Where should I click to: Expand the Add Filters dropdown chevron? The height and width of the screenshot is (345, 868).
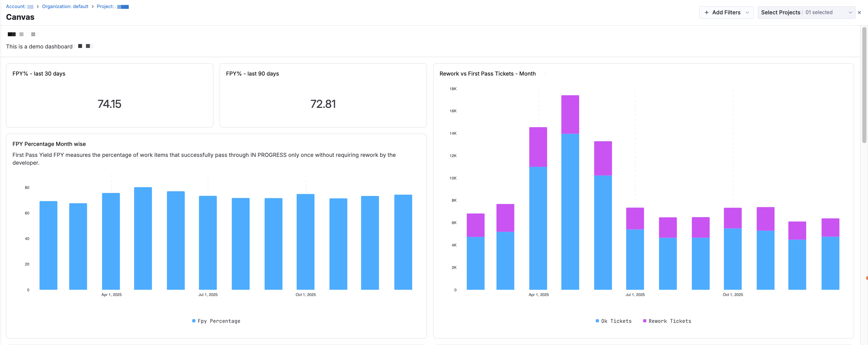pos(747,13)
